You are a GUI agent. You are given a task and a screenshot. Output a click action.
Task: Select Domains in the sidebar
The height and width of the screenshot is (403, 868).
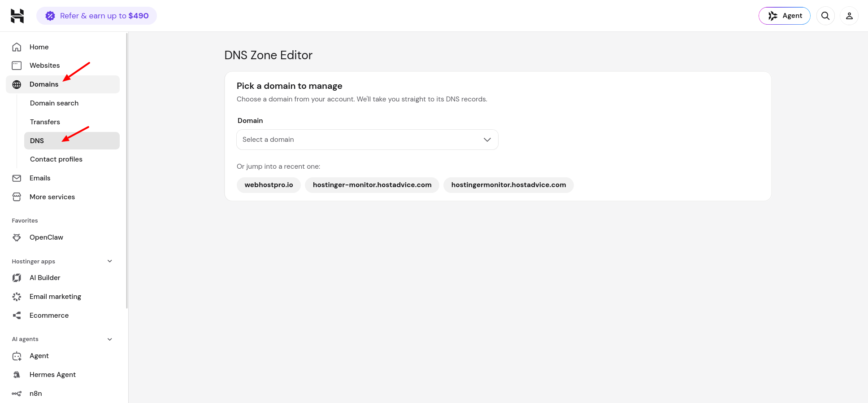[63, 84]
